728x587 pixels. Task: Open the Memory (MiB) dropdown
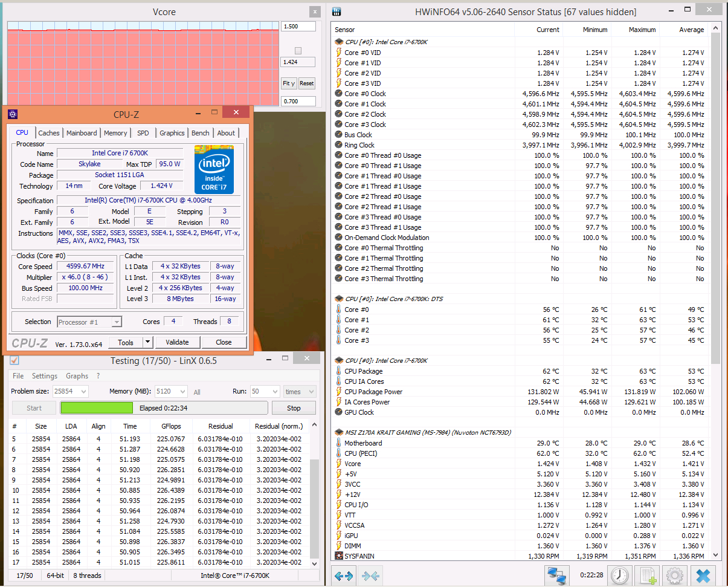pyautogui.click(x=182, y=391)
